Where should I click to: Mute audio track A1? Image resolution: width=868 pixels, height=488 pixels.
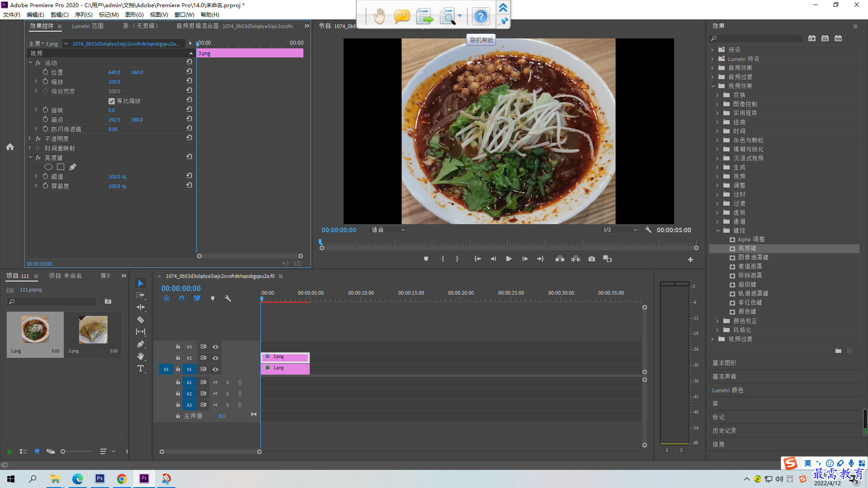tap(215, 382)
